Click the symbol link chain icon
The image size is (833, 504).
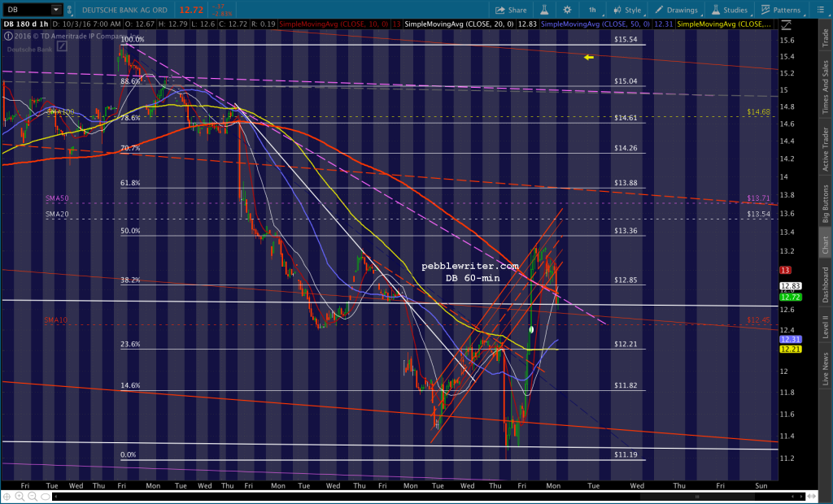(x=69, y=10)
